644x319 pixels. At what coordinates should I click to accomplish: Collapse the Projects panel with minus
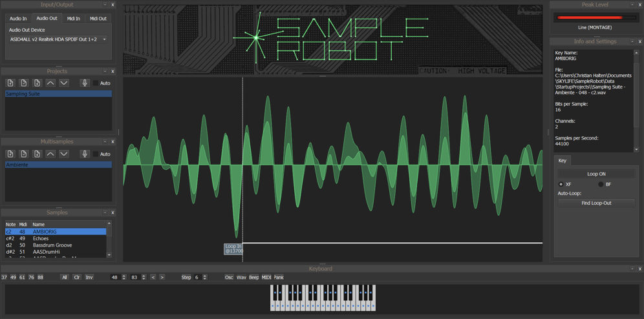(105, 71)
